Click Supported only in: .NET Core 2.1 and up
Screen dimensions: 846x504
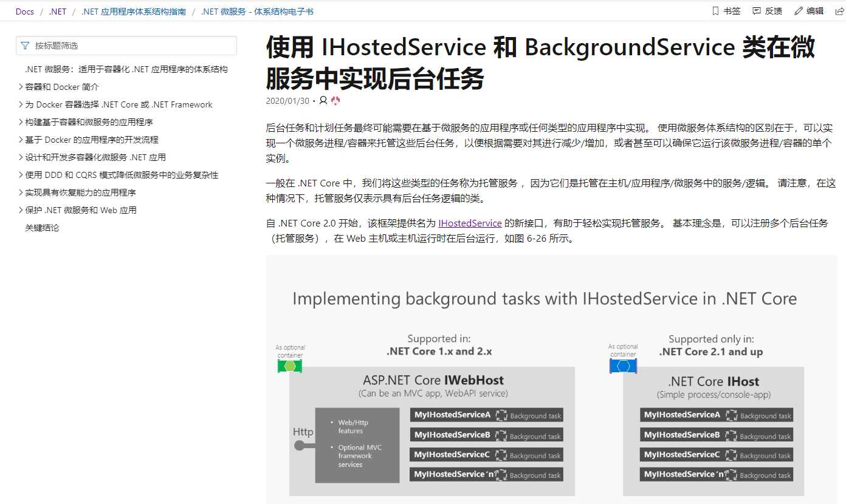click(x=711, y=346)
